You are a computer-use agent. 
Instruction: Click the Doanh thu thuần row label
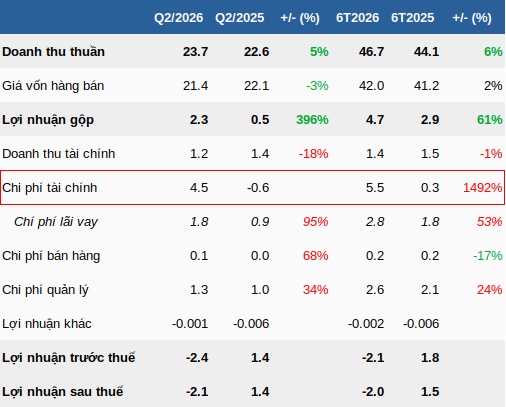(53, 52)
